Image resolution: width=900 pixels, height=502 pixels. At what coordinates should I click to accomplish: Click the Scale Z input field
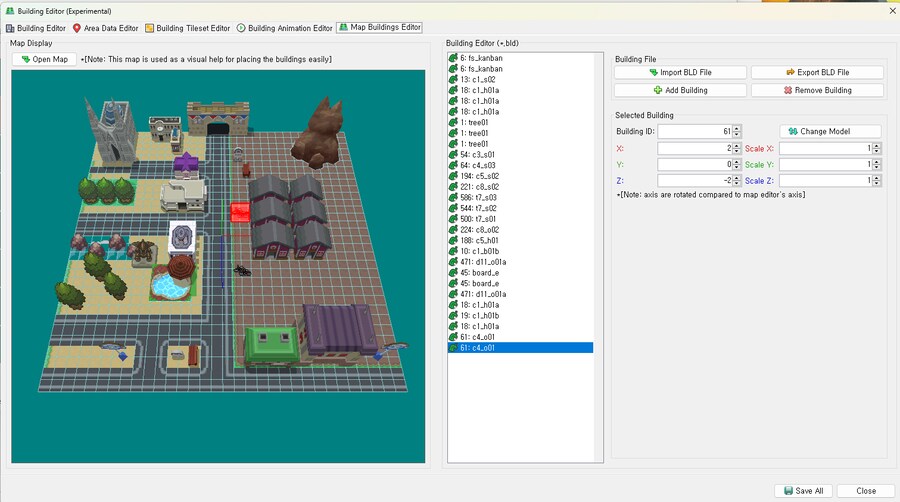[x=825, y=180]
